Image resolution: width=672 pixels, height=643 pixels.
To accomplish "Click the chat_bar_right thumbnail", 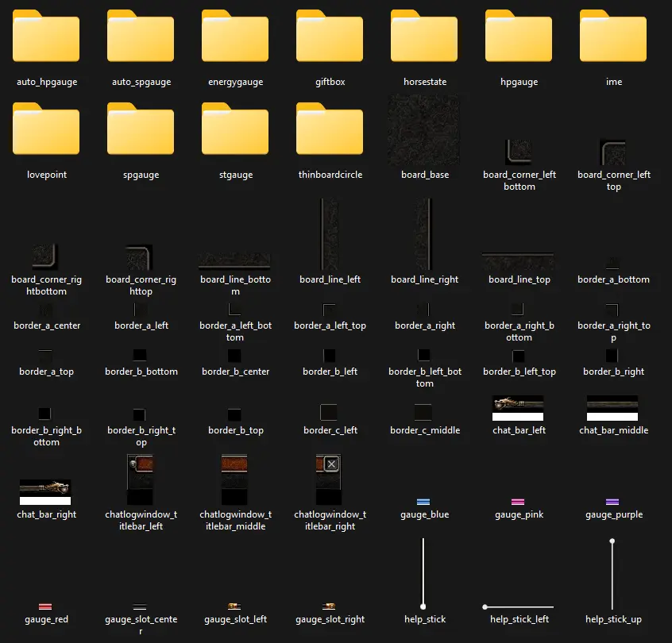I will click(45, 492).
